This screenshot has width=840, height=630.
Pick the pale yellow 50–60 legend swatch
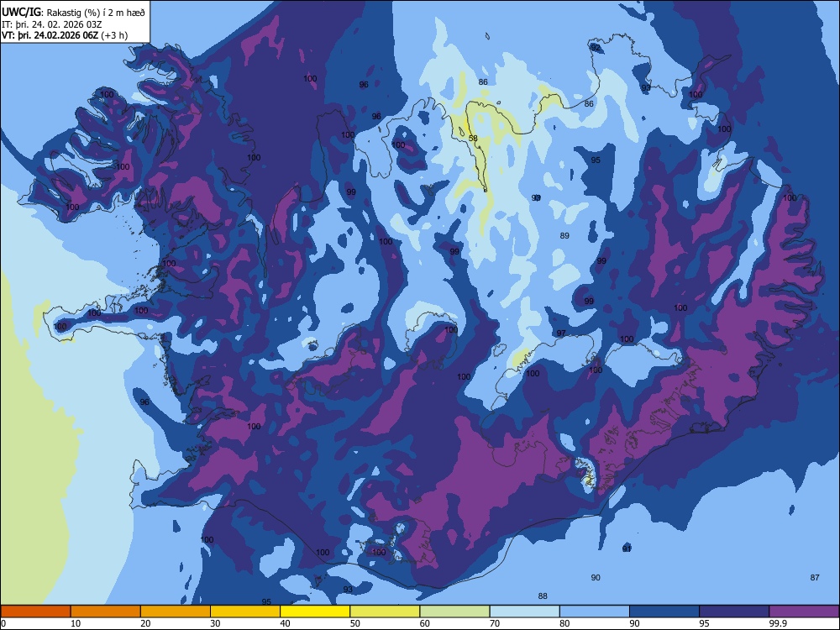[385, 612]
